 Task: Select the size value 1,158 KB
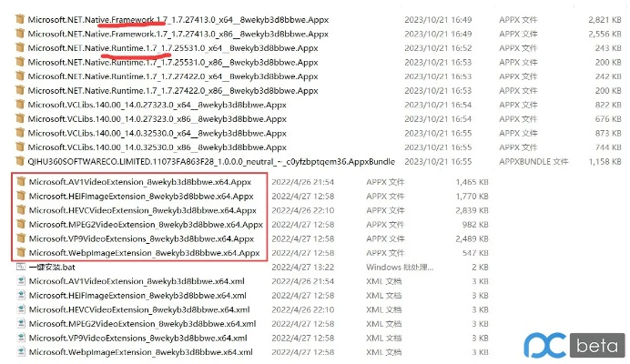[x=605, y=161]
